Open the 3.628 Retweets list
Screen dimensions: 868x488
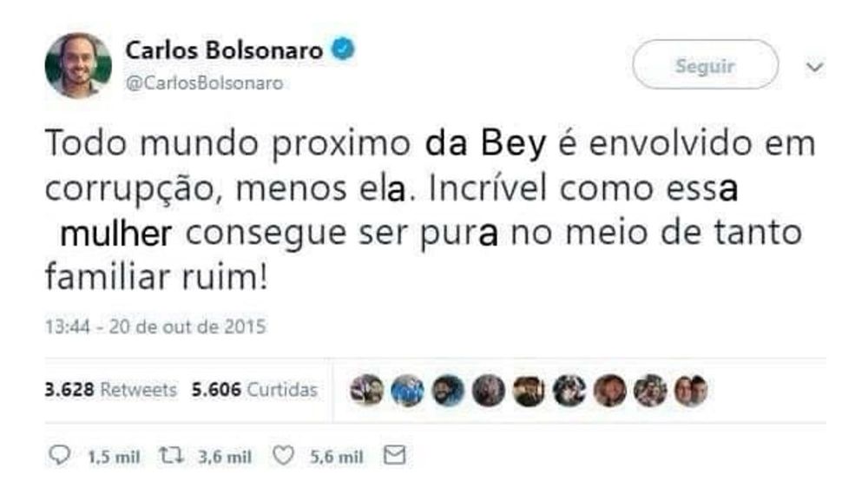[111, 389]
